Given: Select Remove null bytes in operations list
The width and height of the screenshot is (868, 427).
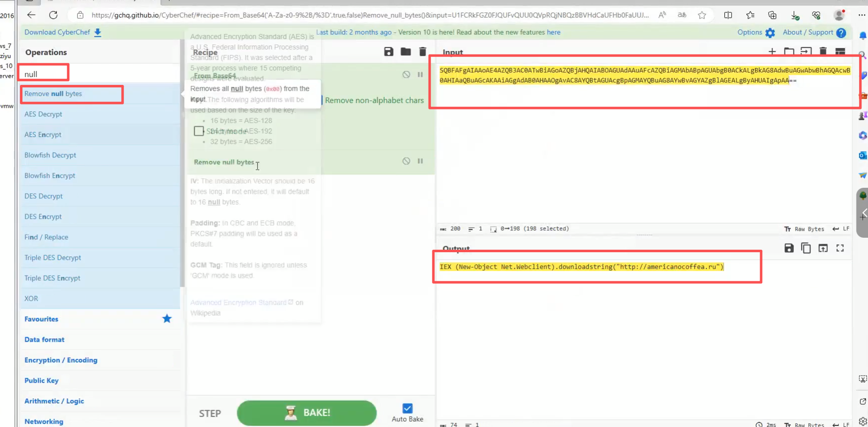Looking at the screenshot, I should [x=100, y=94].
